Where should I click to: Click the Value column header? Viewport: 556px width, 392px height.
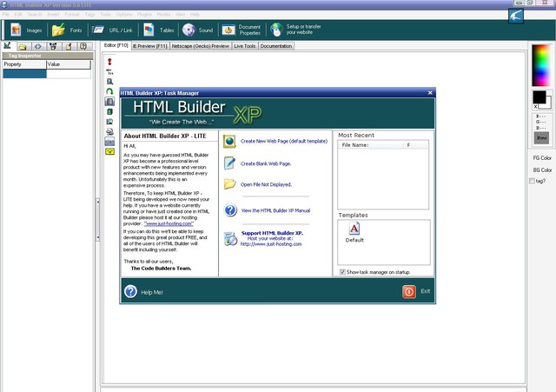pyautogui.click(x=69, y=64)
